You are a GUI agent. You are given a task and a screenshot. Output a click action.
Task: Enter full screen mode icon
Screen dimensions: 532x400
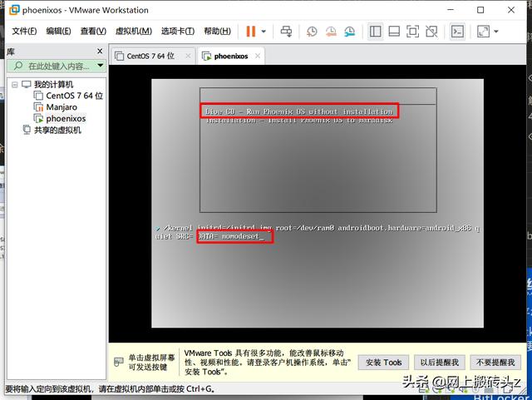pos(412,32)
